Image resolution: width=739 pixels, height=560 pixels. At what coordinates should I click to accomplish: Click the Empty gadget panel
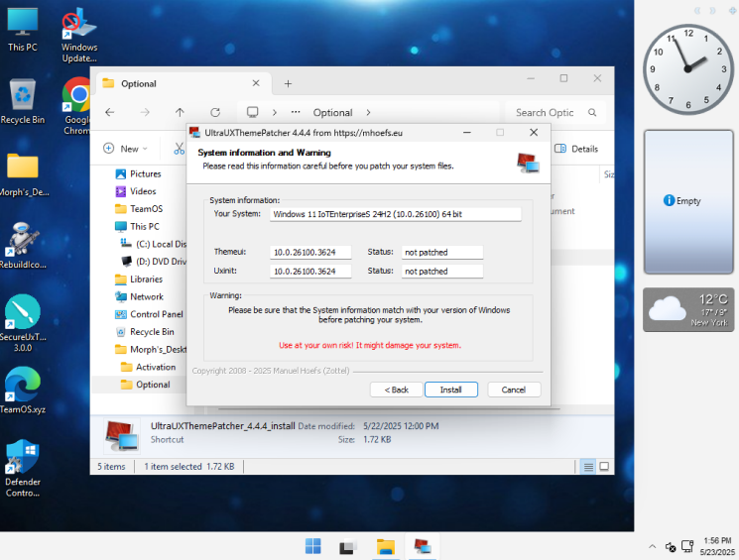pyautogui.click(x=688, y=202)
